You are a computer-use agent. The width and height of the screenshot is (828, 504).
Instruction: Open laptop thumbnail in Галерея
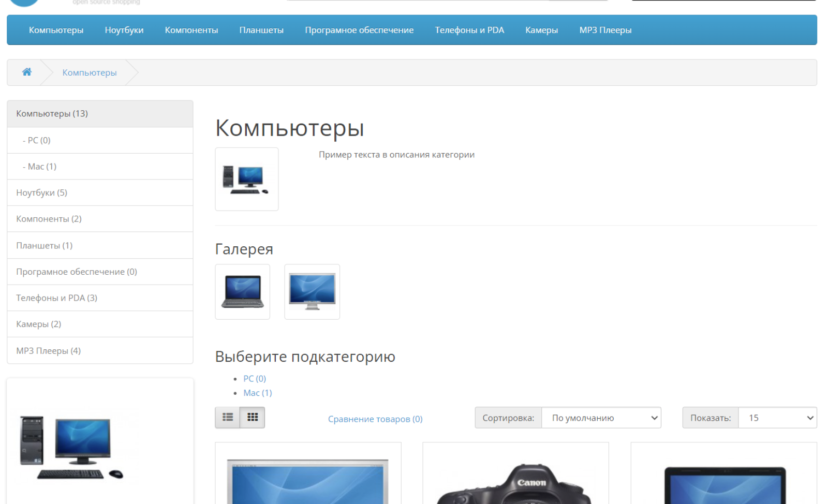[243, 292]
